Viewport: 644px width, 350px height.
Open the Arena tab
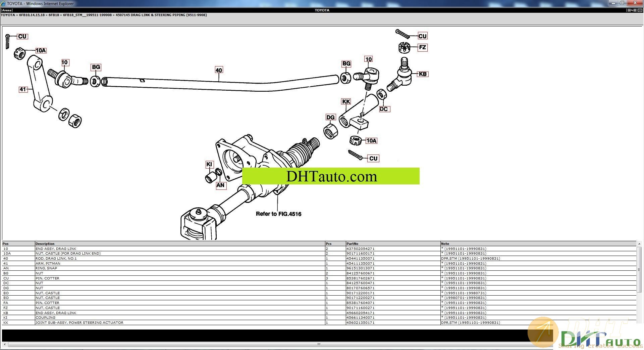point(7,10)
